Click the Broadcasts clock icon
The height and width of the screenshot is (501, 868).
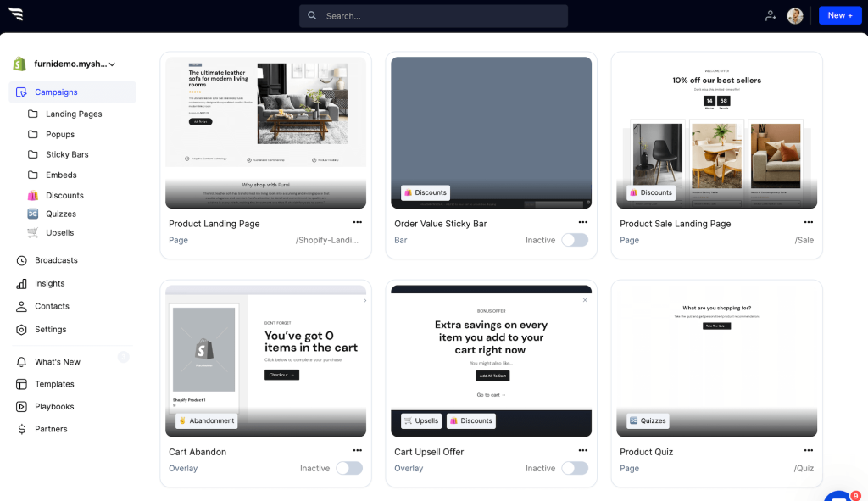[x=21, y=260]
